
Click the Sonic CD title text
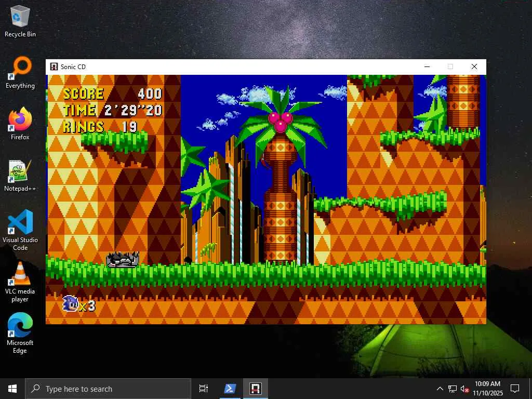[73, 67]
